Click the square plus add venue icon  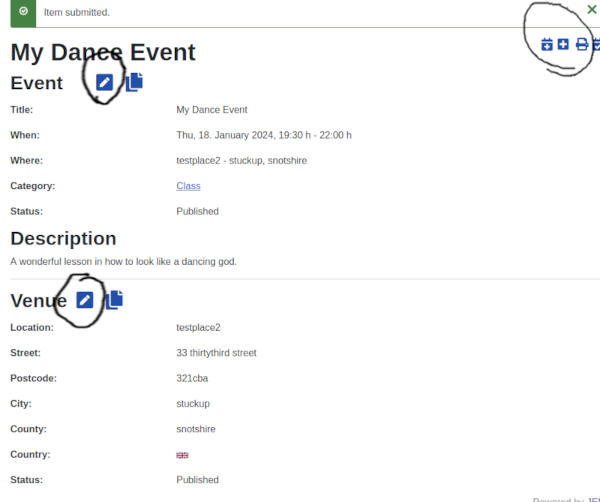563,44
